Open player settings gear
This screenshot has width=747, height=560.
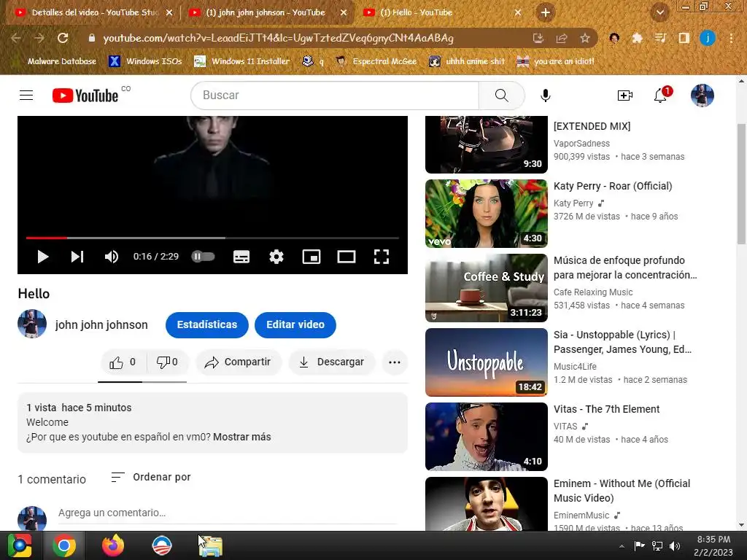(x=276, y=257)
